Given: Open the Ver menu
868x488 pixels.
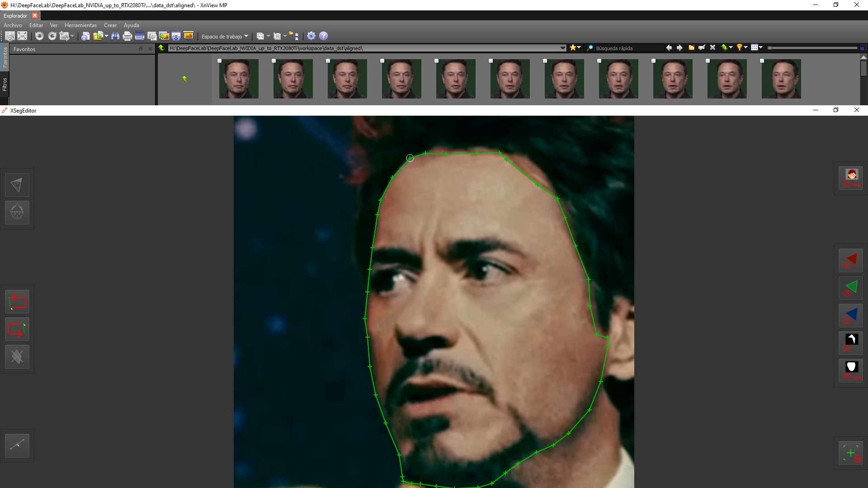Looking at the screenshot, I should pyautogui.click(x=54, y=25).
